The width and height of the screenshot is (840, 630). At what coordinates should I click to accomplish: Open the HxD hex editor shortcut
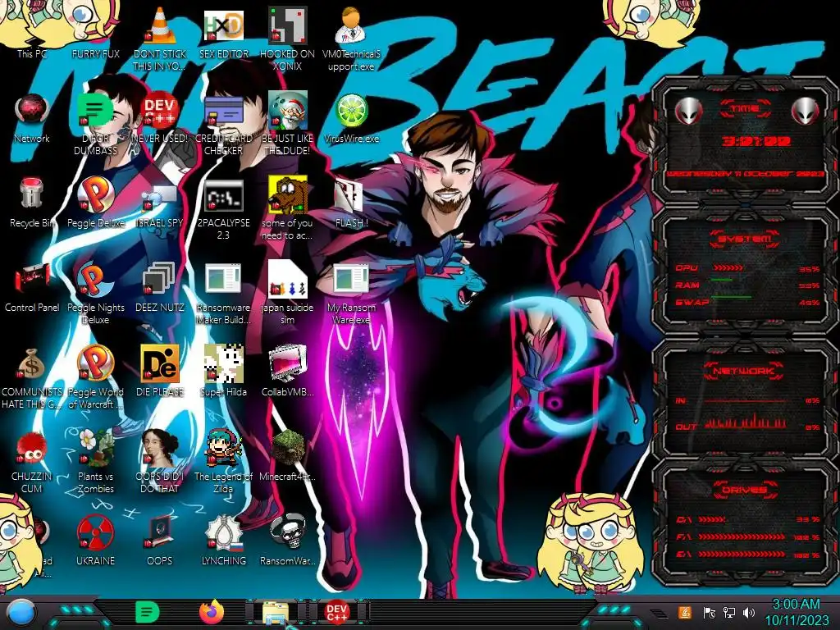coord(223,25)
